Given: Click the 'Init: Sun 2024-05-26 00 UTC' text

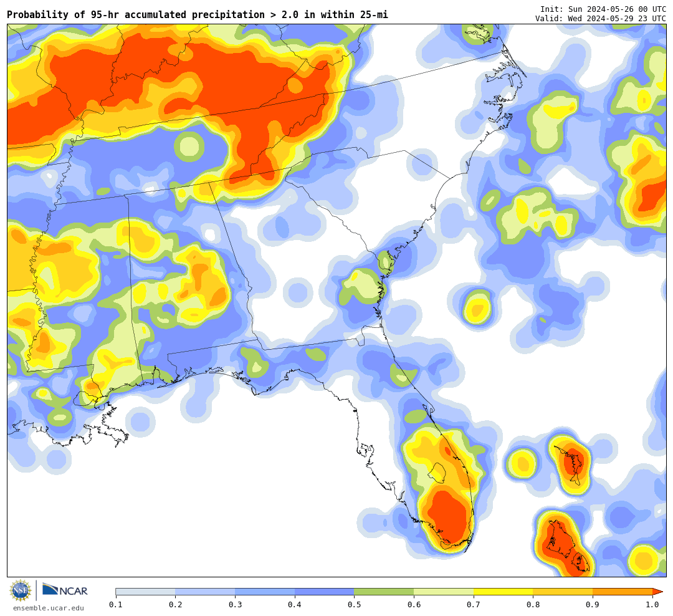Looking at the screenshot, I should pos(603,9).
